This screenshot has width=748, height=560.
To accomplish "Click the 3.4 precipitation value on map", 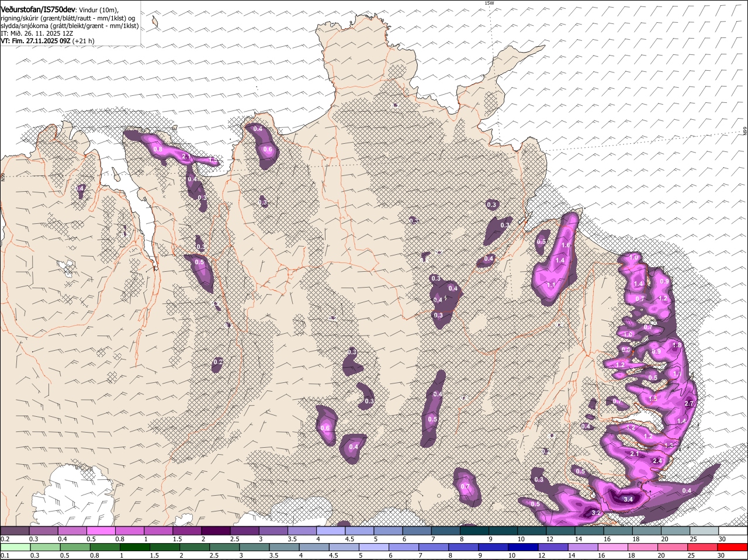I will [628, 499].
